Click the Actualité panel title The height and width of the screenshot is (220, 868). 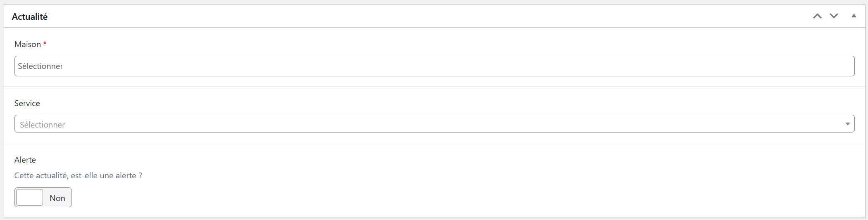coord(30,17)
